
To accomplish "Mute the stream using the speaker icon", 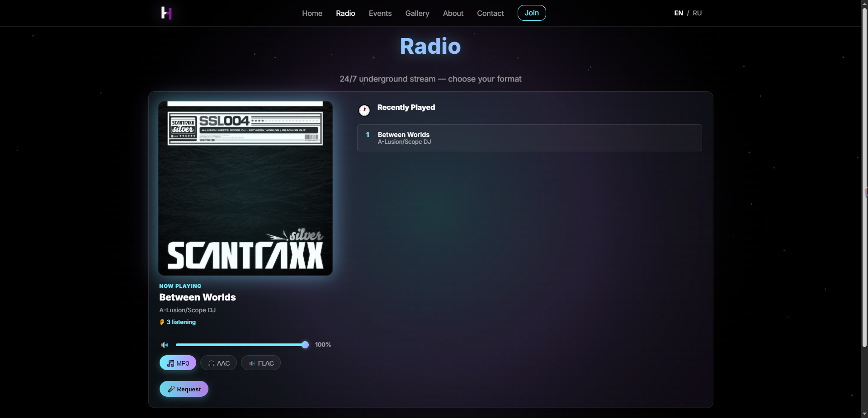I will coord(164,345).
